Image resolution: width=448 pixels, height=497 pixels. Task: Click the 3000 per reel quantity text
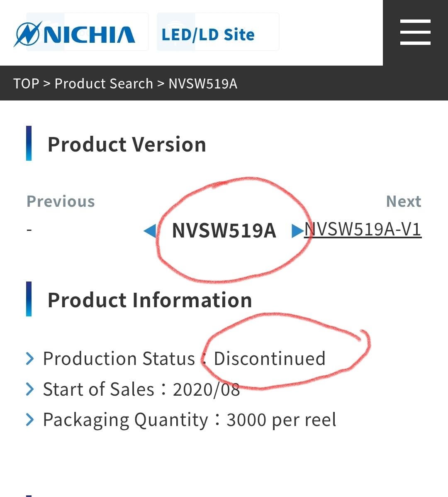pos(281,420)
